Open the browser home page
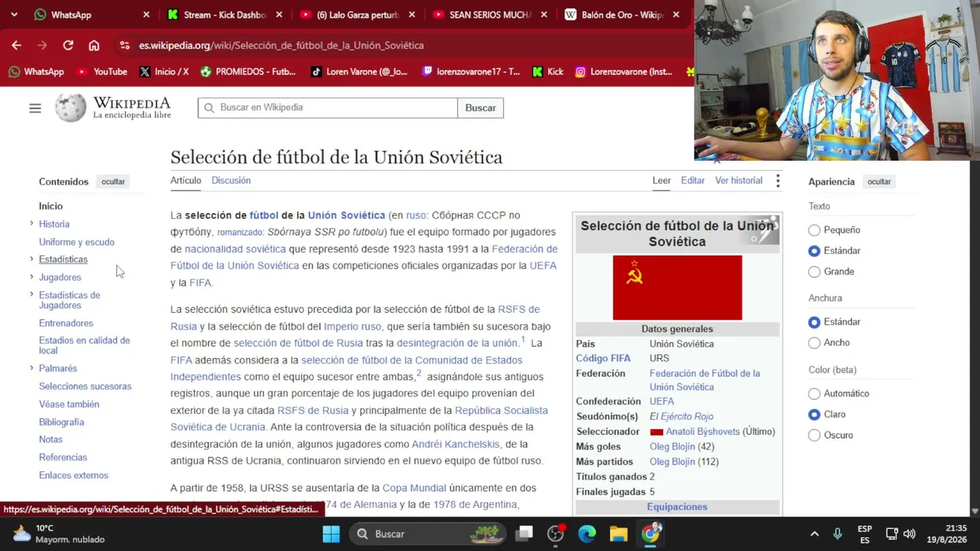Image resolution: width=980 pixels, height=551 pixels. [x=94, y=45]
